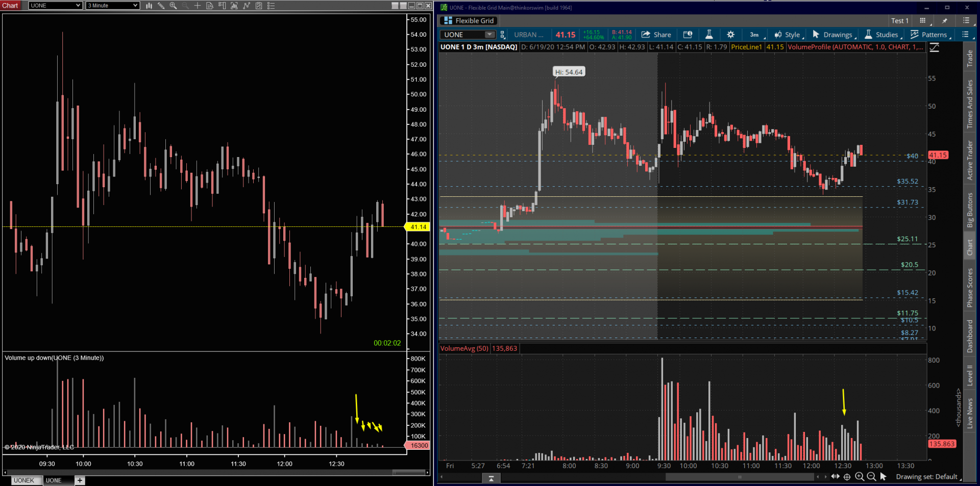
Task: Select the pointer cursor drawing tool
Action: [x=884, y=476]
